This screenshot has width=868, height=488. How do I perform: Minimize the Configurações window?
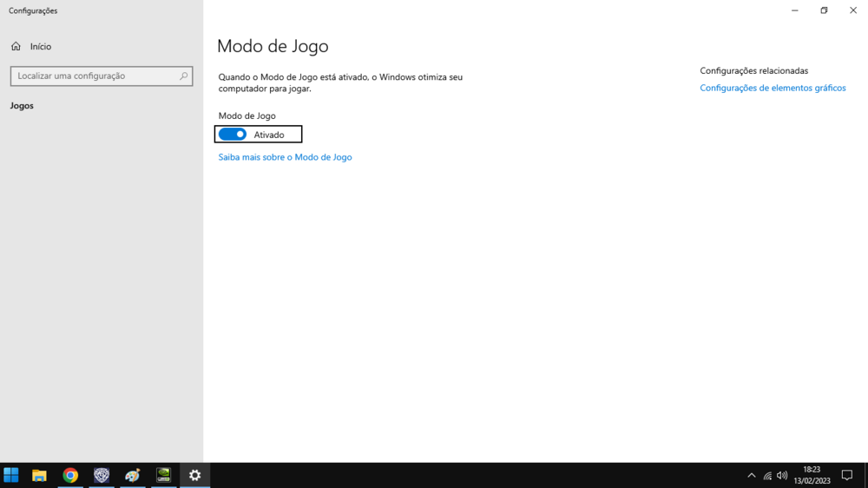pyautogui.click(x=795, y=10)
